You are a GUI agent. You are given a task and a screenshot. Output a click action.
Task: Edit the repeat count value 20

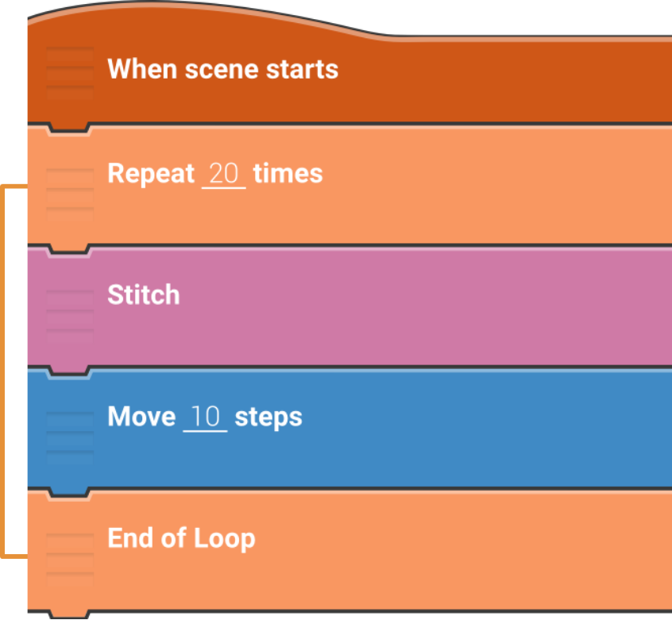(224, 173)
